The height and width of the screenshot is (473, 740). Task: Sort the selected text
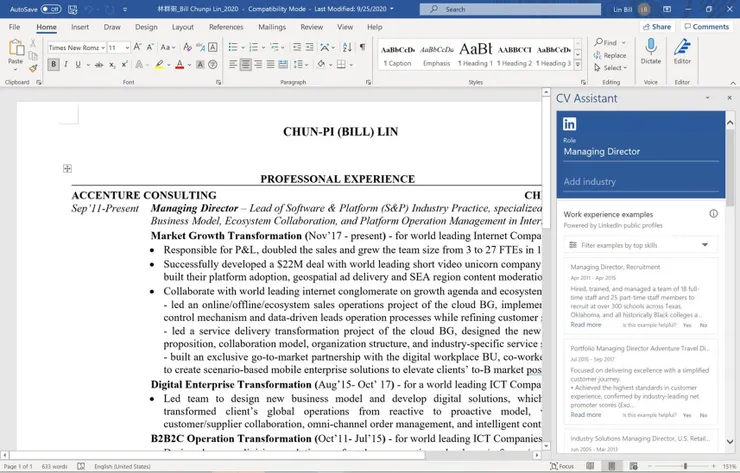pyautogui.click(x=347, y=47)
